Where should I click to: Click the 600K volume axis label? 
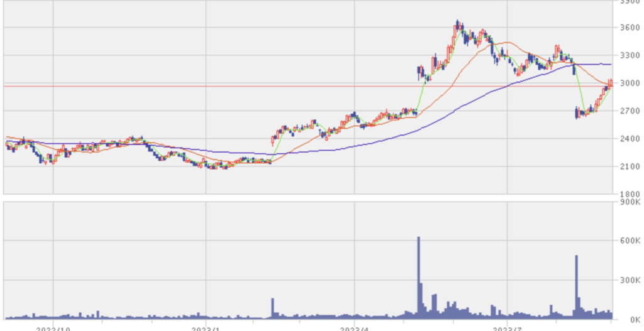pos(628,241)
